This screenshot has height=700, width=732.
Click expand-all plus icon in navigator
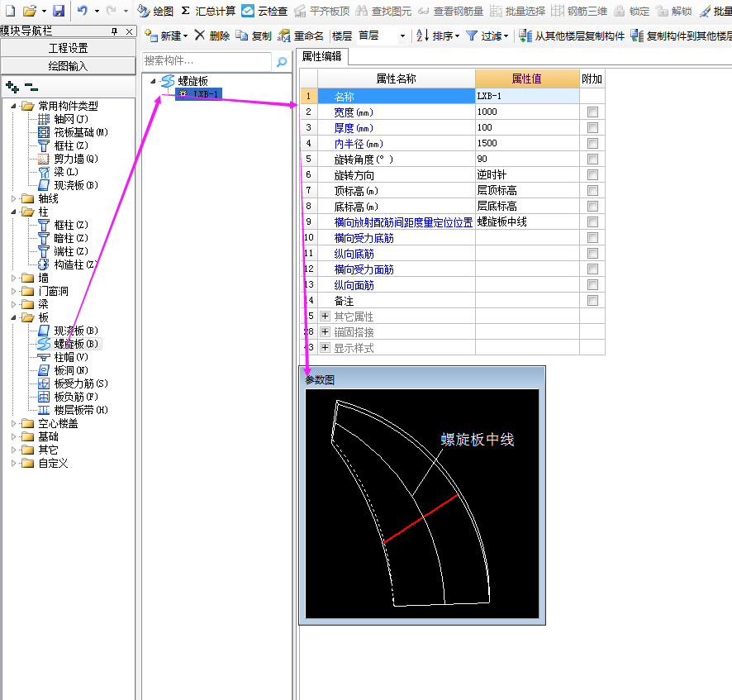[x=12, y=87]
